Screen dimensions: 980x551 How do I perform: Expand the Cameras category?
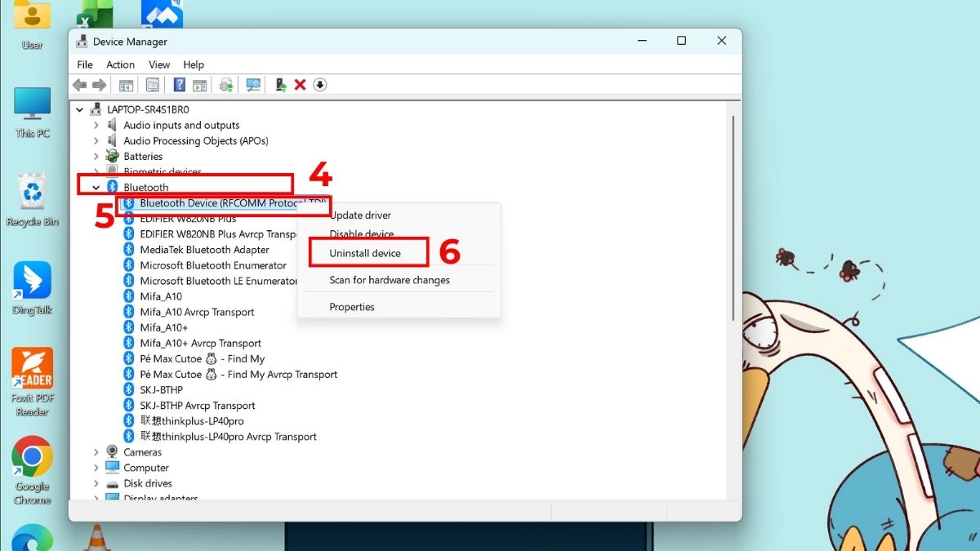[x=96, y=451]
